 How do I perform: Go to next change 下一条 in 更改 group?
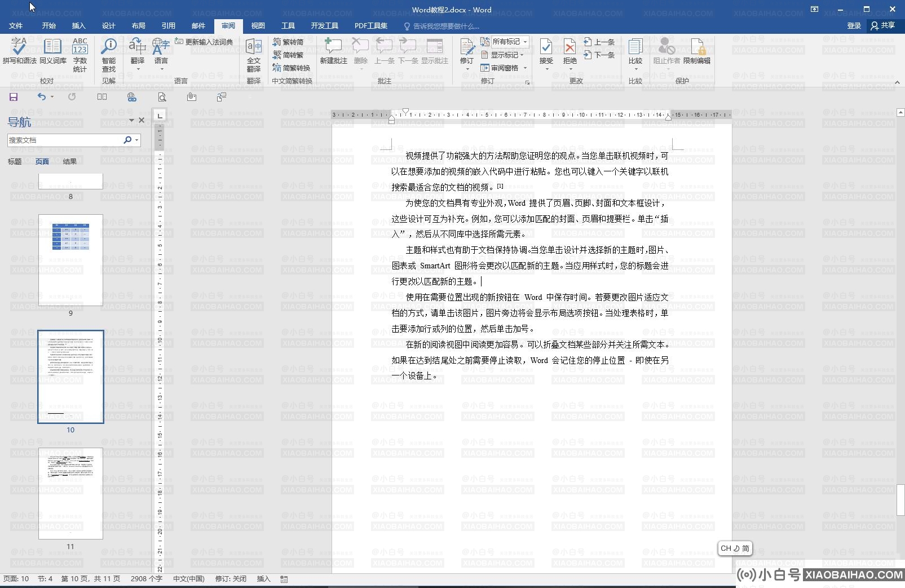pos(599,55)
